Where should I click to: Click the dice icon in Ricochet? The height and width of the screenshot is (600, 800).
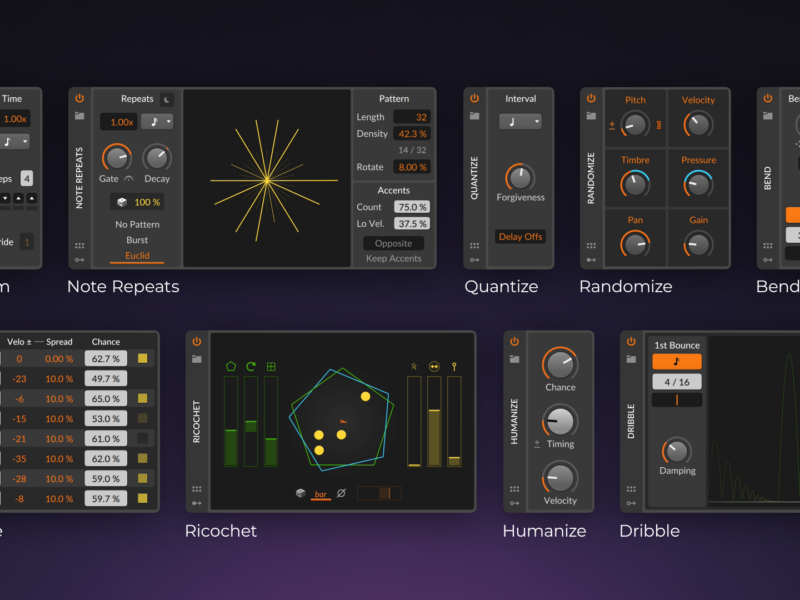click(300, 493)
